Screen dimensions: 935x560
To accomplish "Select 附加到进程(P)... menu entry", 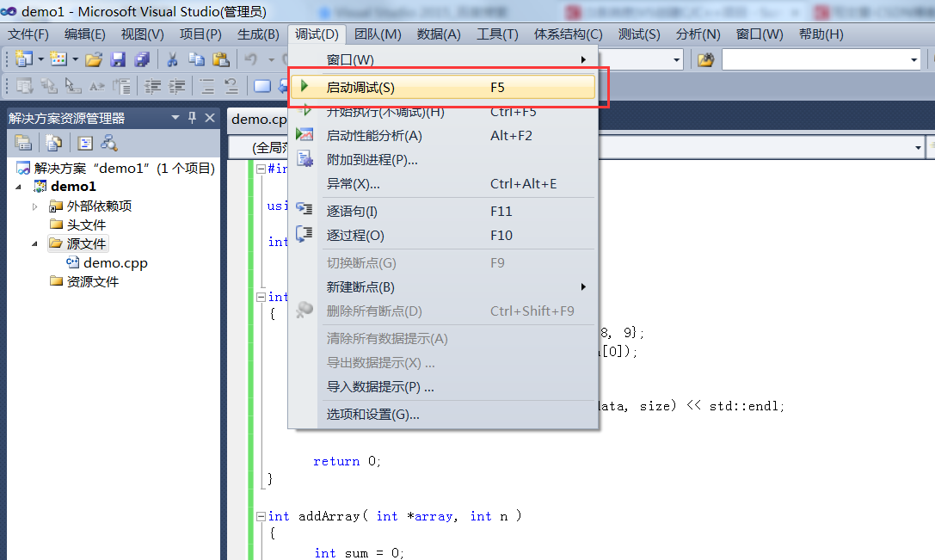I will [x=442, y=160].
